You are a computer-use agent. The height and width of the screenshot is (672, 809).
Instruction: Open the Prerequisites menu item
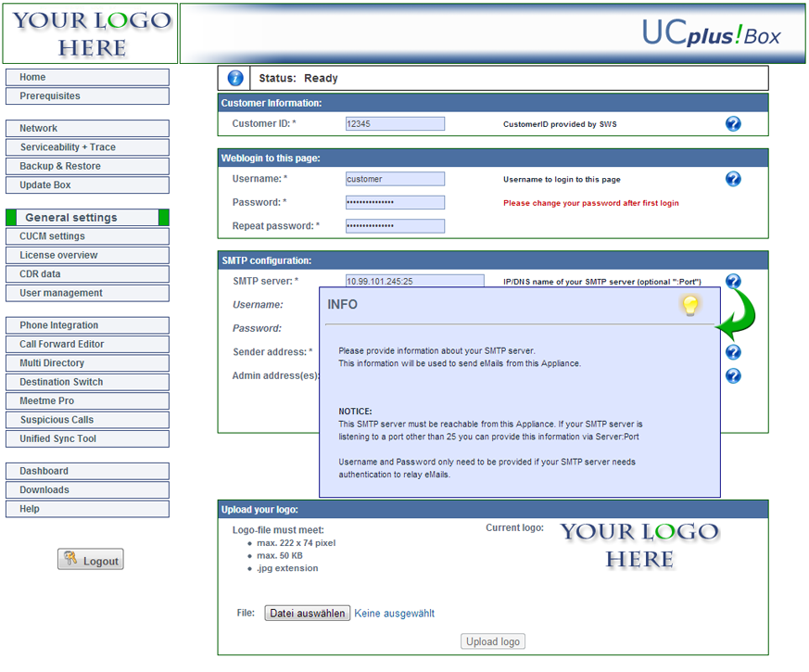pos(87,96)
